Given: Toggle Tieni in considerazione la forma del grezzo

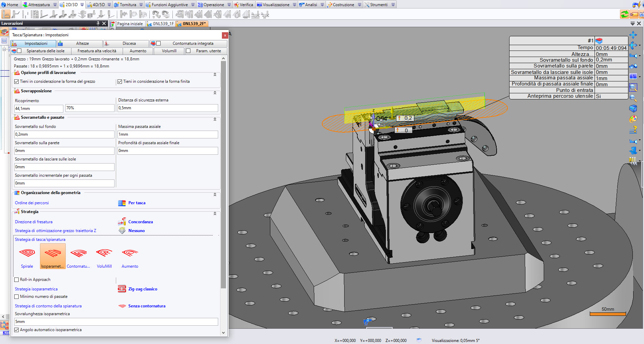Looking at the screenshot, I should click(x=17, y=82).
